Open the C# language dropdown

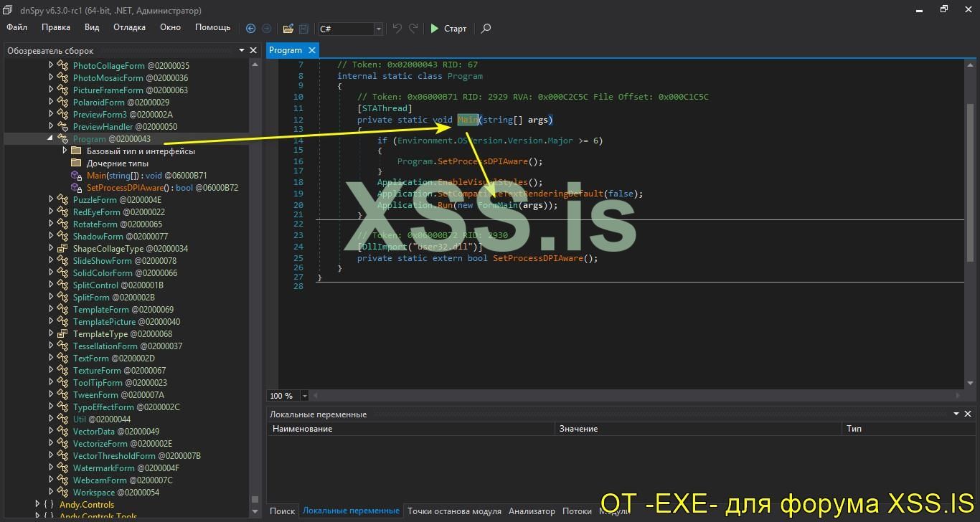378,29
